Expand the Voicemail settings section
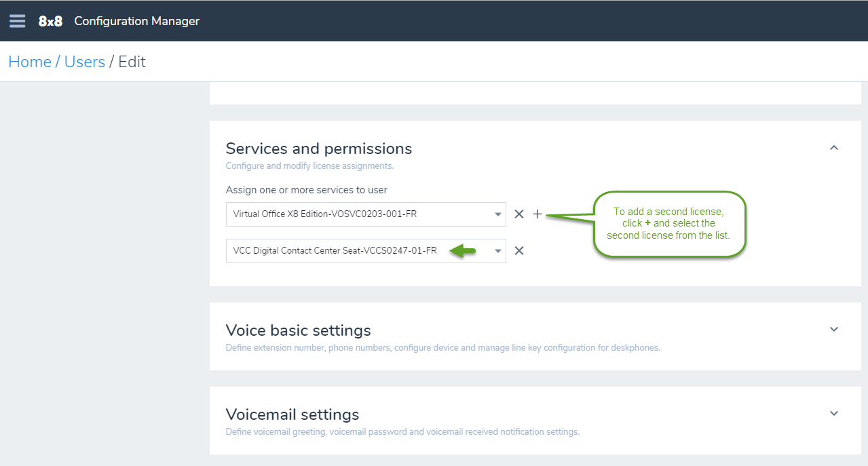 [834, 414]
